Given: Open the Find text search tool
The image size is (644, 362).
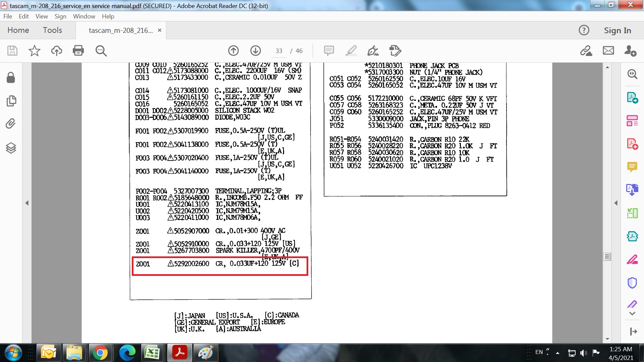Looking at the screenshot, I should pyautogui.click(x=101, y=51).
